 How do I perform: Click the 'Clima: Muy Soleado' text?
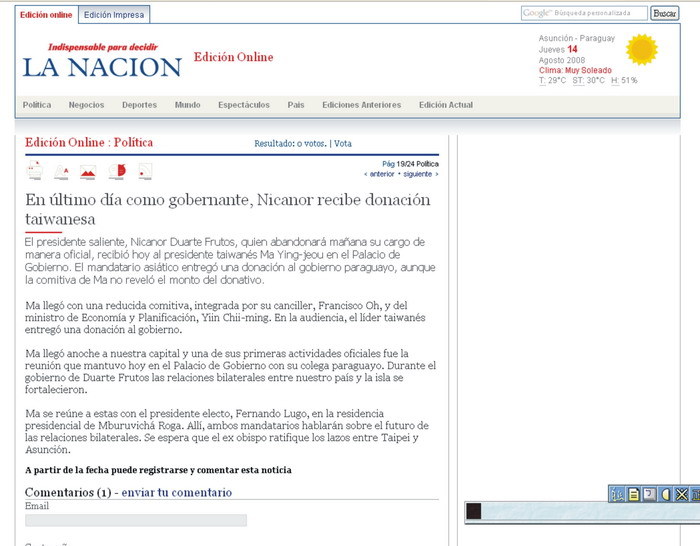coord(575,71)
